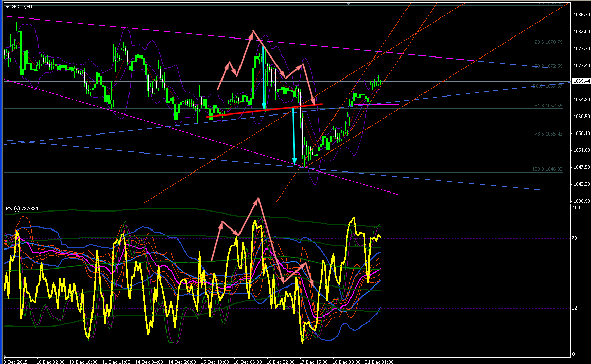This screenshot has width=591, height=364.
Task: Click the 15 Dec 13:00 time label
Action: [215, 362]
